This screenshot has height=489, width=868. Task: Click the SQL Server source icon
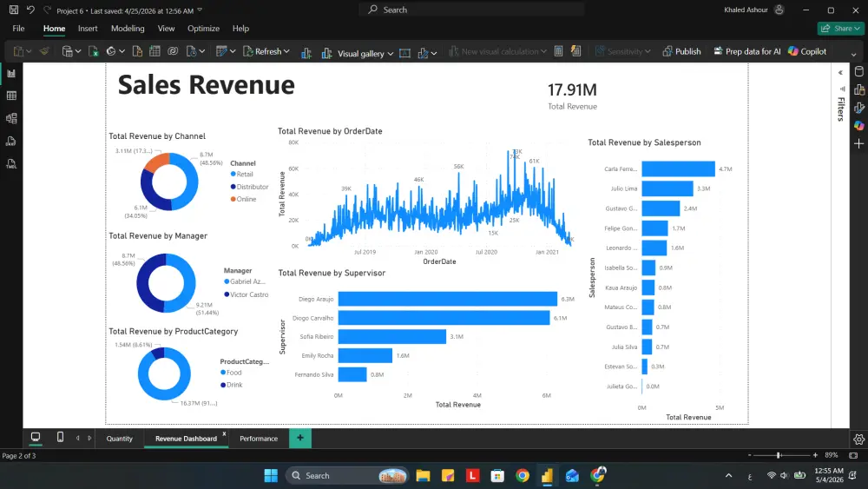(137, 51)
